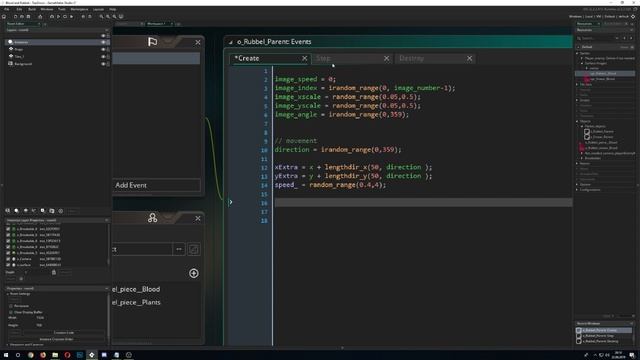Open GameMaker Studio in the taskbar
This screenshot has width=640, height=360.
91,355
